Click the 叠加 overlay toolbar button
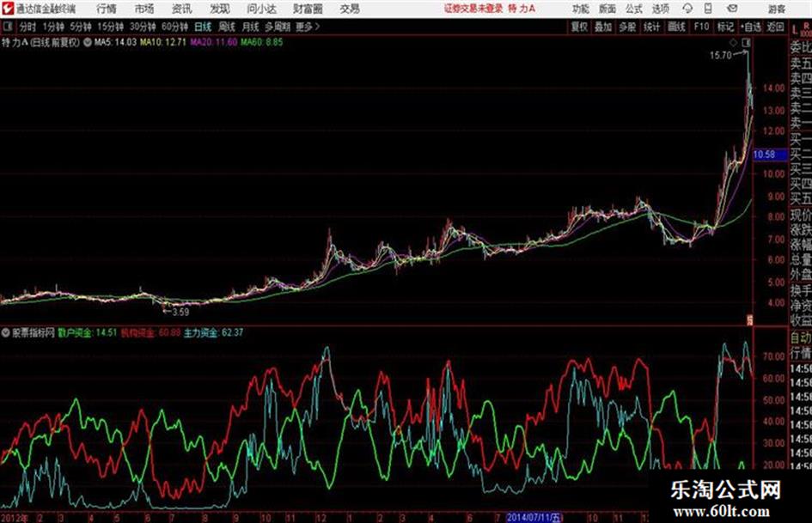 [x=603, y=27]
